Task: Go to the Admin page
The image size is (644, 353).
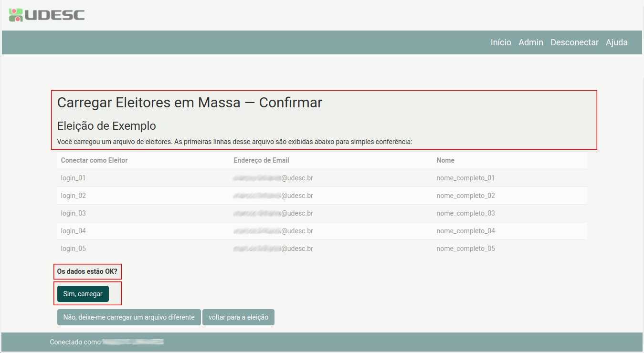Action: point(531,42)
